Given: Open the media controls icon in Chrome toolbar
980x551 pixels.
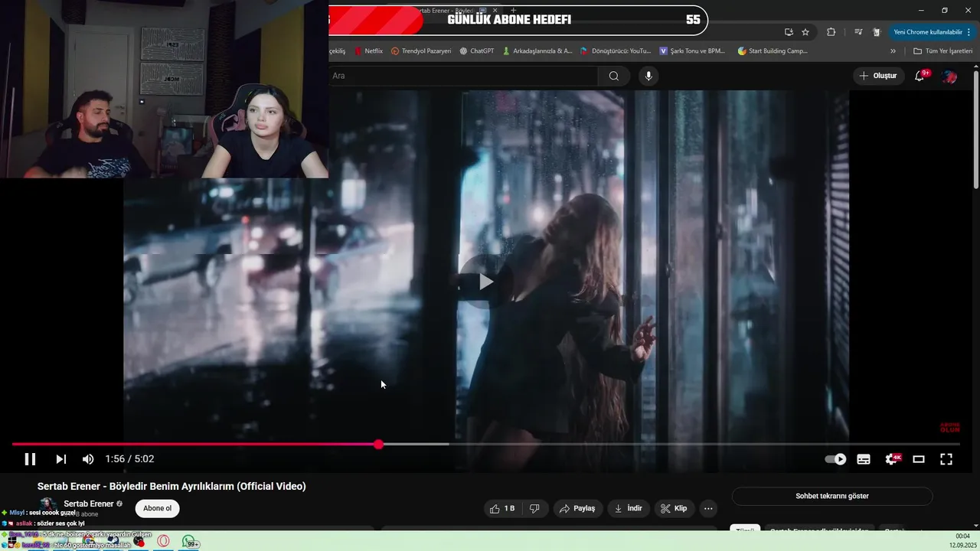Looking at the screenshot, I should click(x=857, y=32).
